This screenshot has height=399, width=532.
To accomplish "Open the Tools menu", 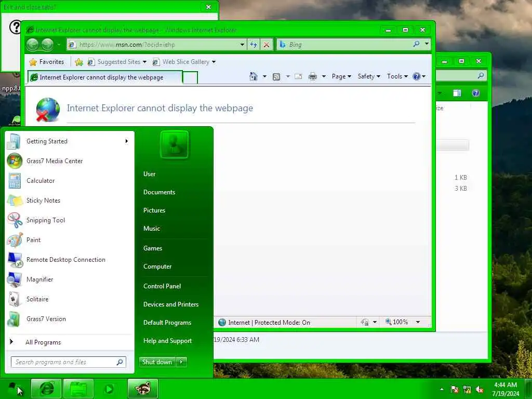I will click(397, 76).
